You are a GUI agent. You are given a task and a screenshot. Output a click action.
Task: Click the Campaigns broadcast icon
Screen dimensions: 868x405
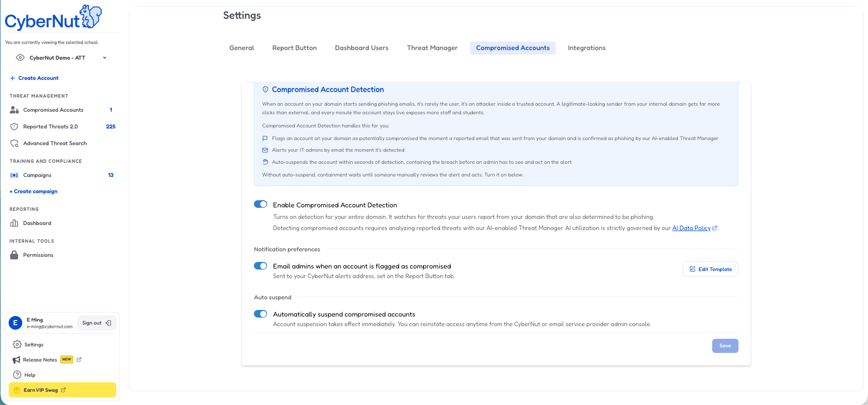pyautogui.click(x=14, y=175)
